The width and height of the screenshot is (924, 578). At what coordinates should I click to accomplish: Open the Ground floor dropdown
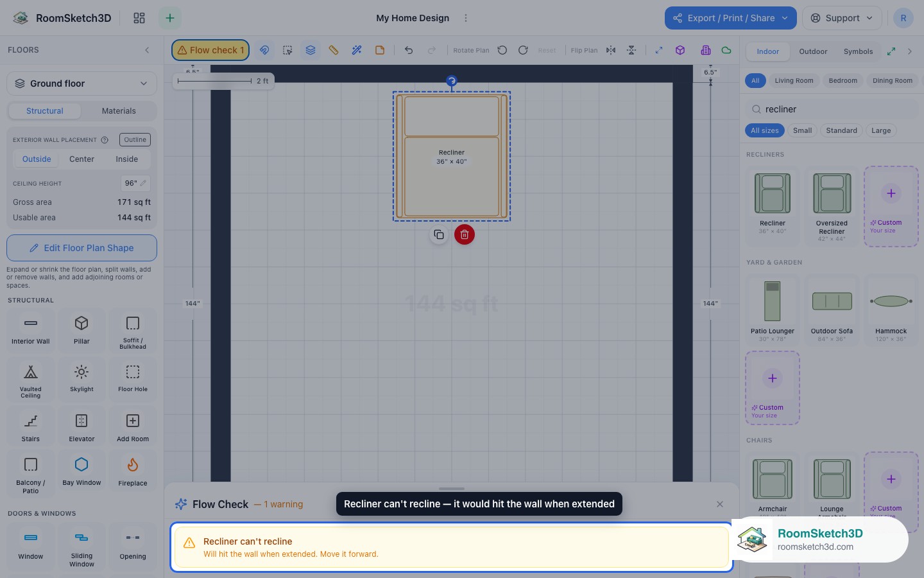point(81,83)
